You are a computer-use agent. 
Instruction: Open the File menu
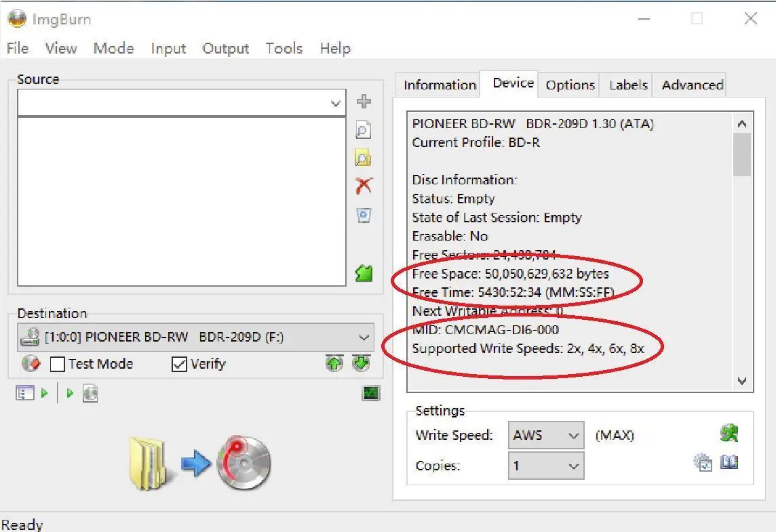(x=18, y=48)
